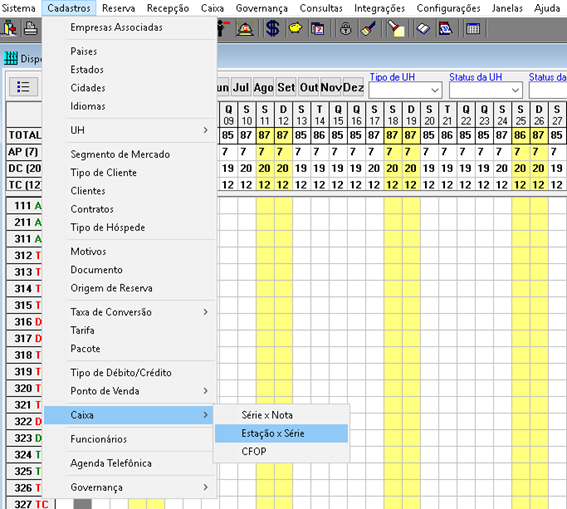Click the open book toolbar icon
This screenshot has height=509, width=567.
point(423,28)
